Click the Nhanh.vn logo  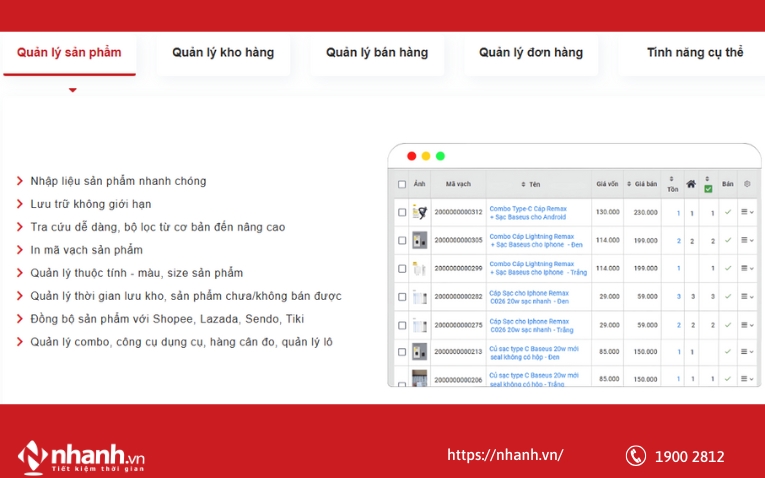(82, 457)
